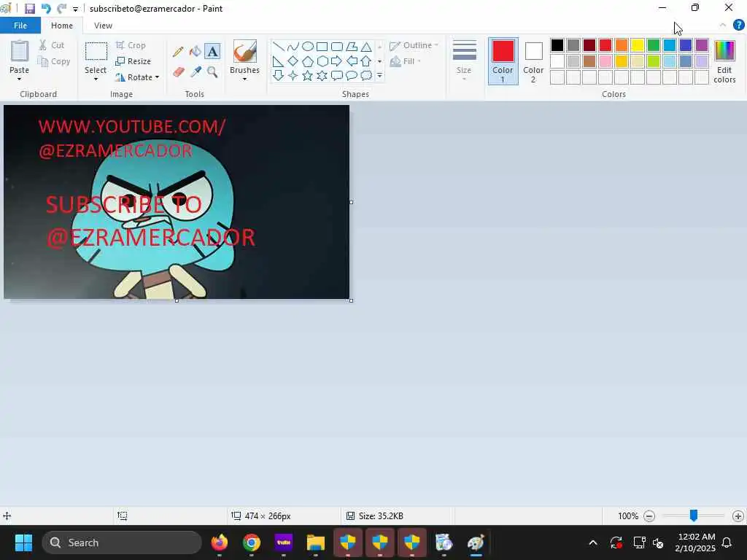Choose the Right triangle shape
This screenshot has width=747, height=560.
[278, 61]
